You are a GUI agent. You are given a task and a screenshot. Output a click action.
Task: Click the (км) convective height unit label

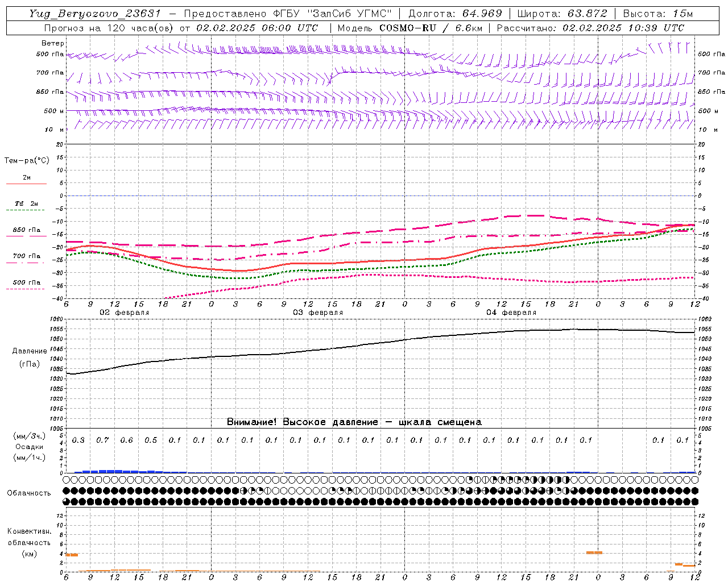coord(29,554)
